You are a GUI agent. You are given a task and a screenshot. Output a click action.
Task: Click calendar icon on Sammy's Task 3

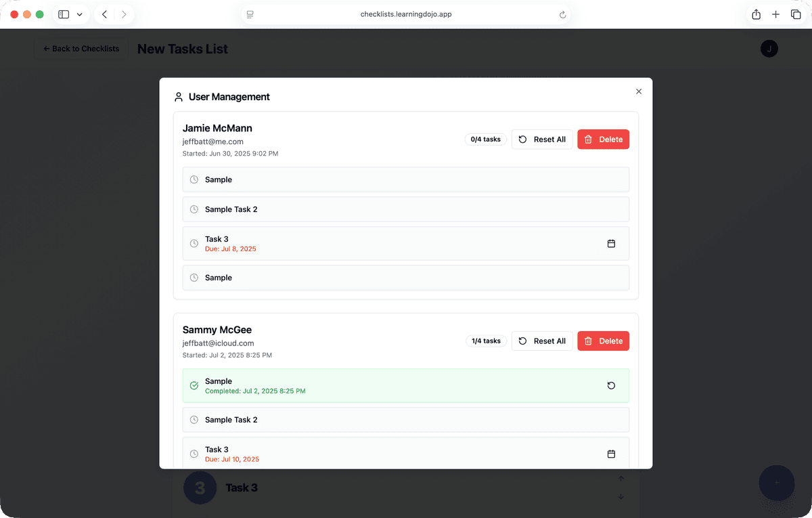[611, 454]
